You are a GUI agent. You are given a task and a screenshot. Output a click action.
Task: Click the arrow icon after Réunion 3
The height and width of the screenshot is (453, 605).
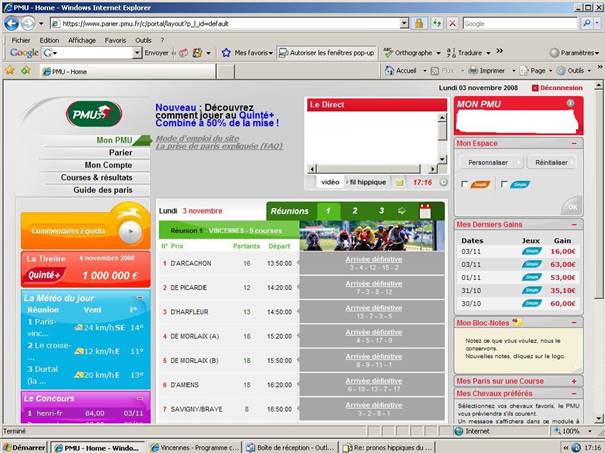402,211
